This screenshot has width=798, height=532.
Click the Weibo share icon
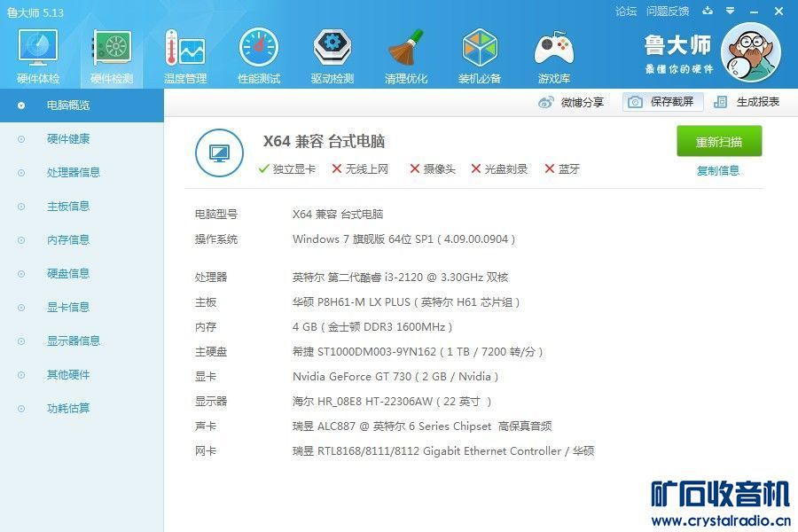pos(545,102)
